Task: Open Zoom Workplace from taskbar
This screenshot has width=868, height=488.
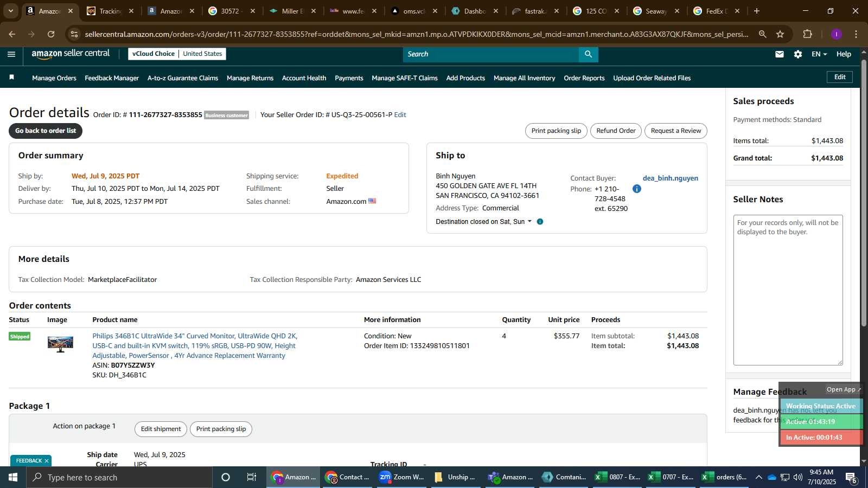Action: point(401,477)
